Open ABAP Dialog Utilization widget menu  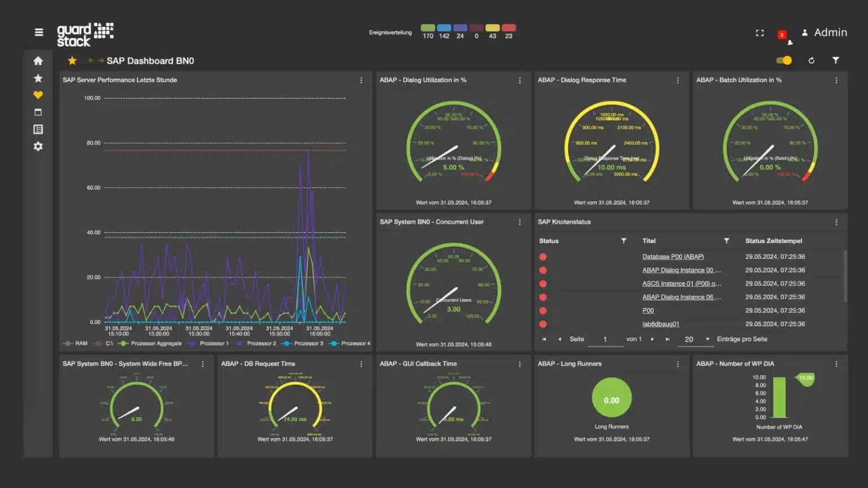[x=520, y=80]
